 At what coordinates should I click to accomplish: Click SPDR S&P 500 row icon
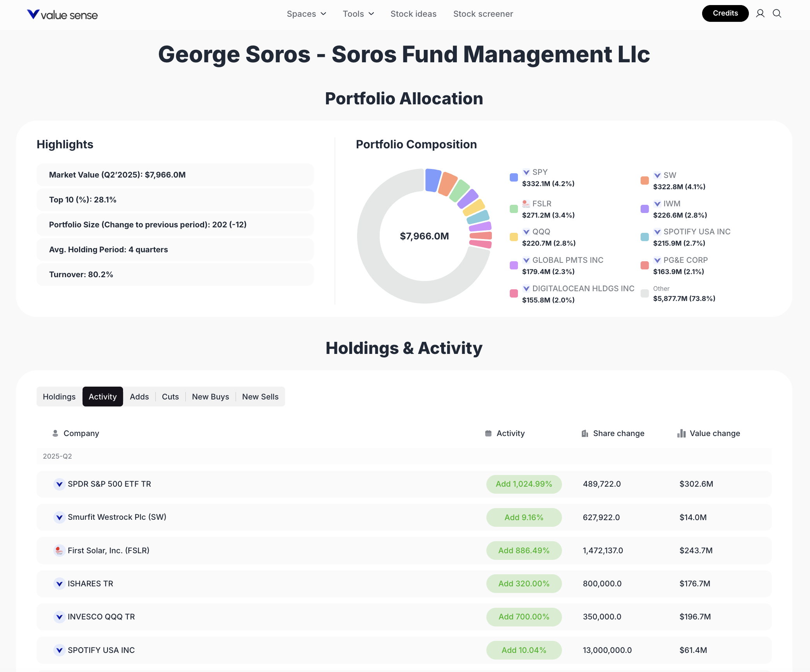tap(59, 484)
